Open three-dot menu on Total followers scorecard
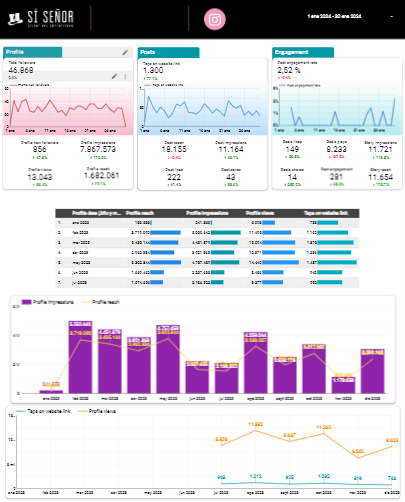The height and width of the screenshot is (502, 405). pos(125,77)
